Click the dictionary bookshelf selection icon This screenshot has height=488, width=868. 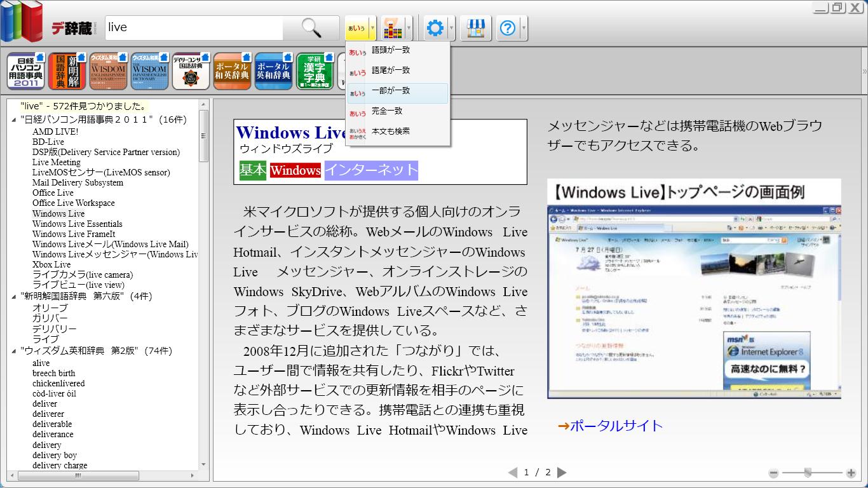click(393, 28)
